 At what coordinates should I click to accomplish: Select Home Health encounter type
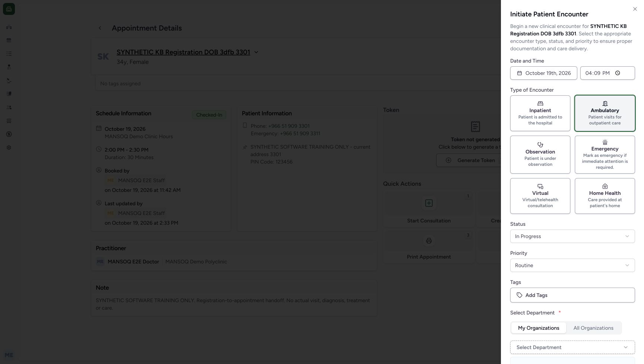[605, 196]
